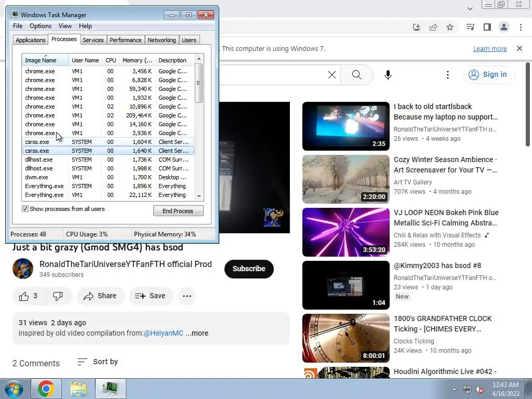Viewport: 532px width, 399px height.
Task: Open more actions ellipsis under the video
Action: click(x=187, y=296)
